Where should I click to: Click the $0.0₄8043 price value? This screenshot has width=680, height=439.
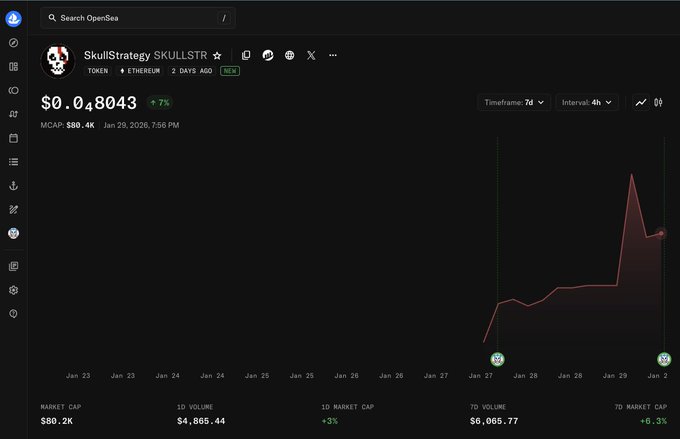click(89, 103)
